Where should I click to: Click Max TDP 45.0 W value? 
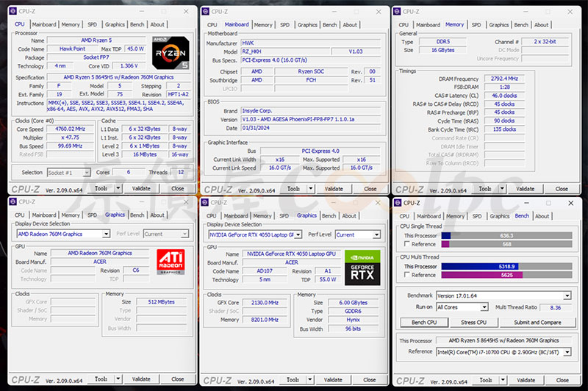[135, 49]
